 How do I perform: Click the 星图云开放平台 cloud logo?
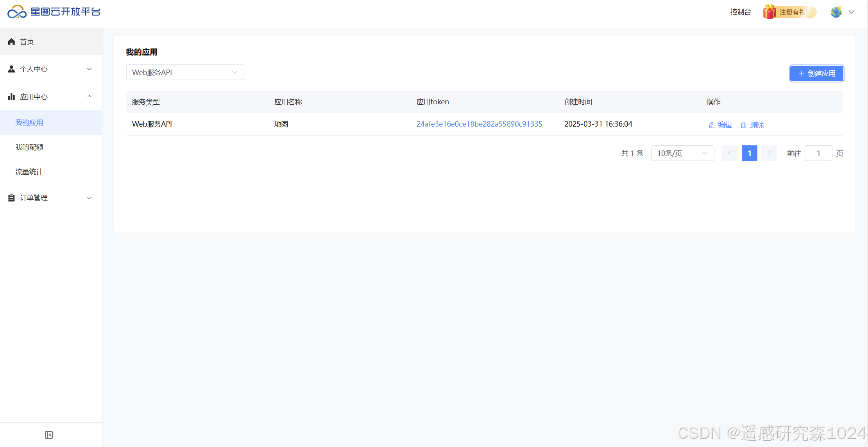pyautogui.click(x=17, y=12)
